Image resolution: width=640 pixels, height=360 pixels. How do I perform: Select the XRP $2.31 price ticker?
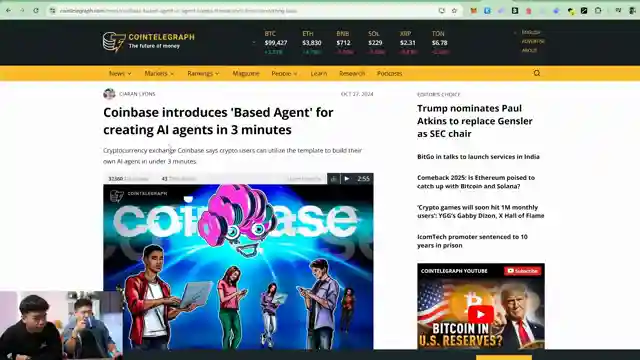408,42
